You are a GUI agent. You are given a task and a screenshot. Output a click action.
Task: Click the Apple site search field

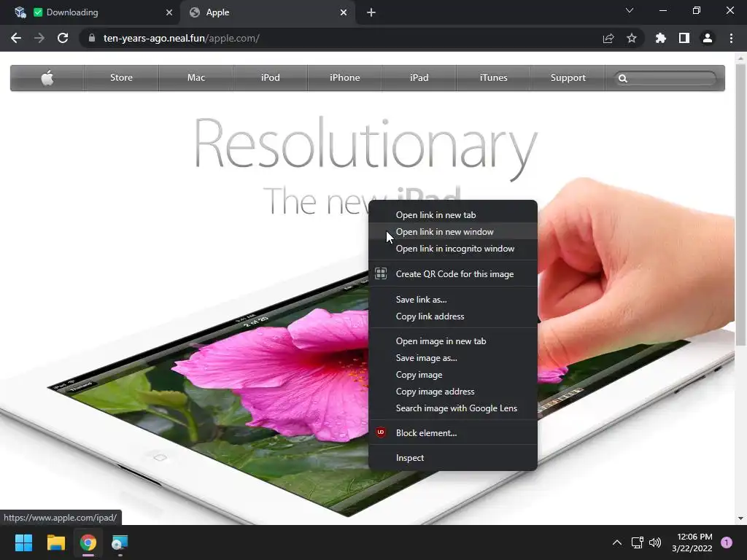pyautogui.click(x=665, y=78)
